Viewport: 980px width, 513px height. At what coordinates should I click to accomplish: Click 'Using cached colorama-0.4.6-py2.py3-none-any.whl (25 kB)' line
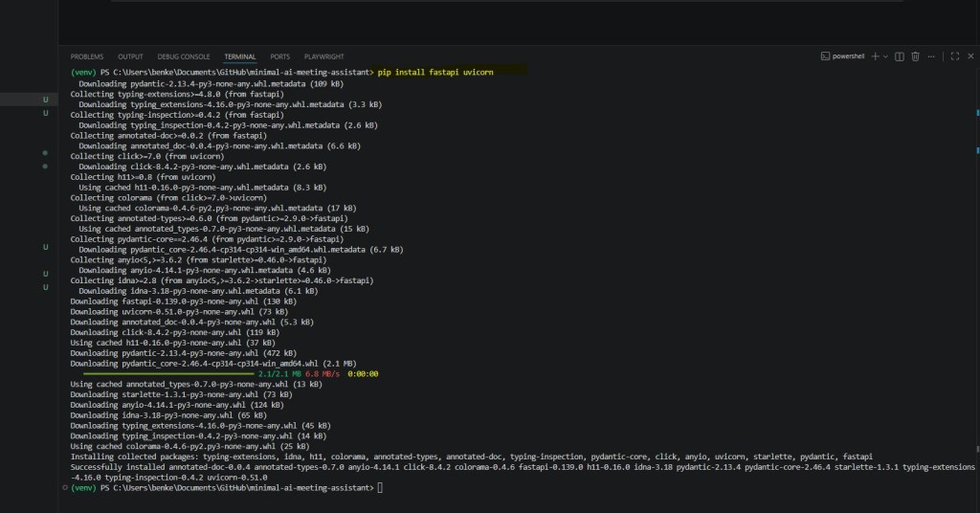click(190, 446)
